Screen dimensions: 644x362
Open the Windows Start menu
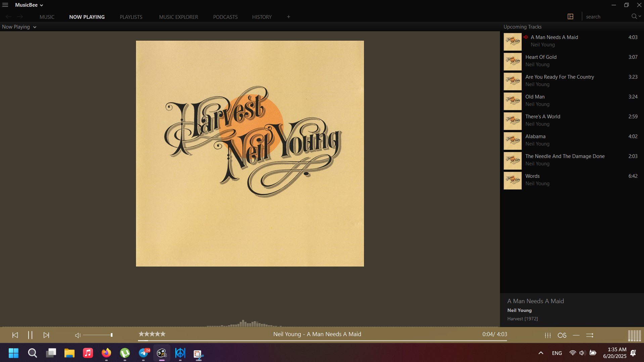[14, 353]
